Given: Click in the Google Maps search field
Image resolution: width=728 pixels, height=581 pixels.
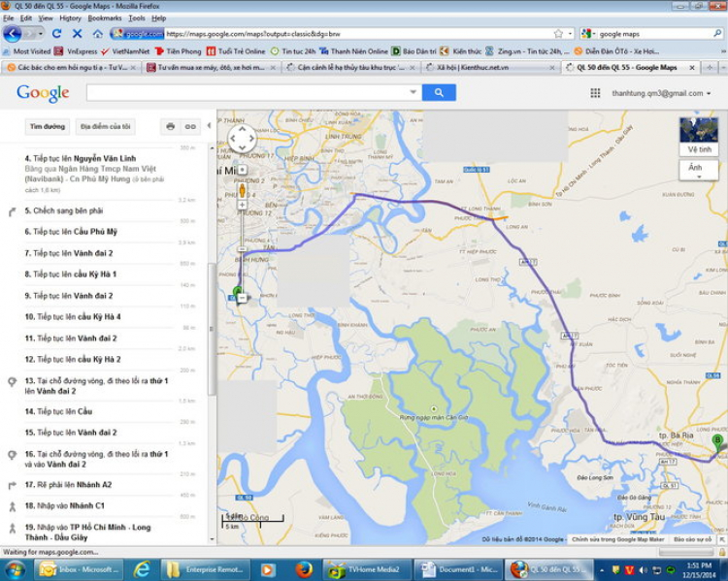Looking at the screenshot, I should tap(248, 92).
